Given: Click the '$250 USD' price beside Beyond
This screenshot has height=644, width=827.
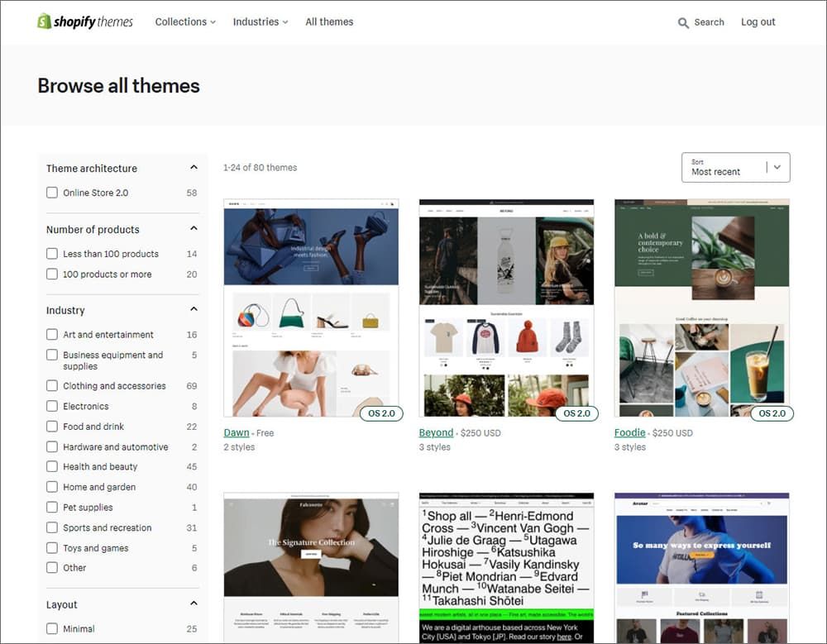Looking at the screenshot, I should pyautogui.click(x=480, y=433).
